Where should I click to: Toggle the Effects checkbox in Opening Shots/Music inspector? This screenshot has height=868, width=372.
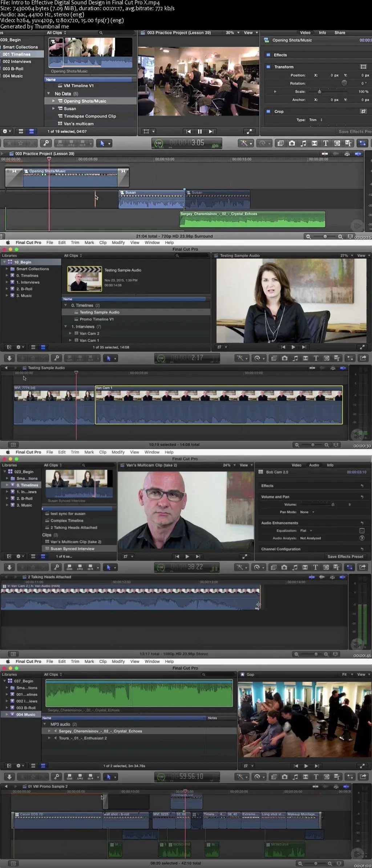click(268, 55)
